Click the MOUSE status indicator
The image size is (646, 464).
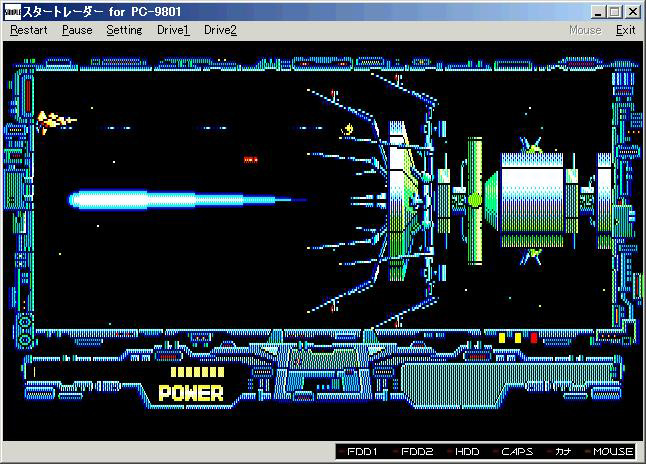[x=609, y=452]
